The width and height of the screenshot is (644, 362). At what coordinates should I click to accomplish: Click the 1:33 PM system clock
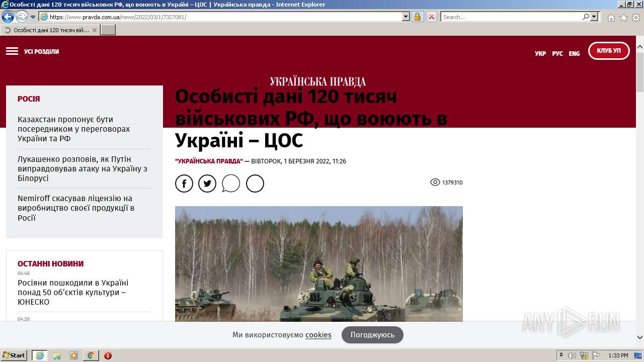[618, 355]
